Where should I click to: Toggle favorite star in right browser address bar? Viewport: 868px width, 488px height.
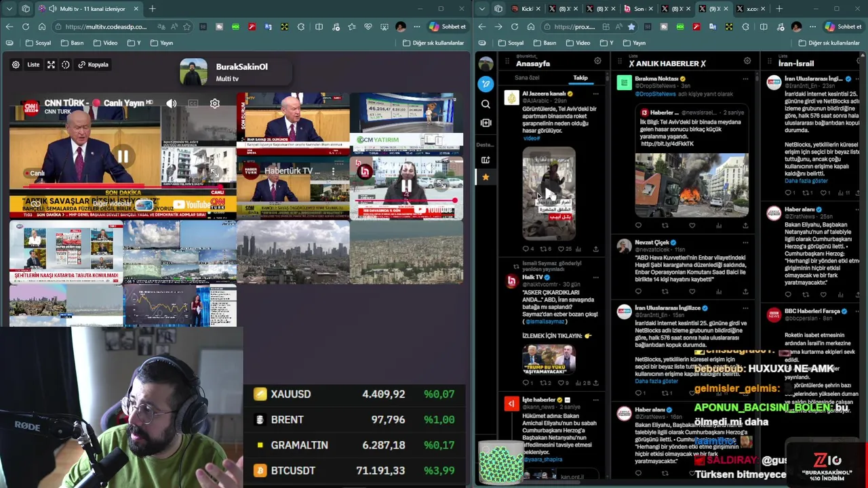point(631,26)
